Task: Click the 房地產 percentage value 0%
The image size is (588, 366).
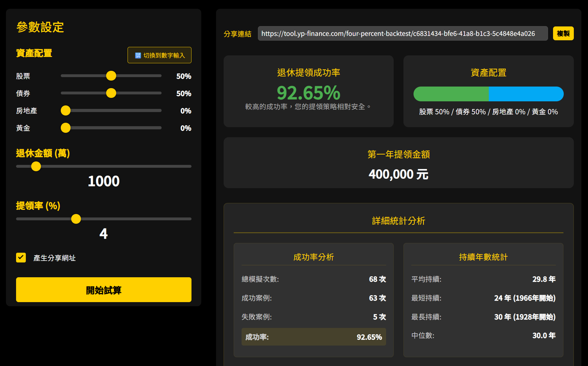Action: click(x=186, y=111)
